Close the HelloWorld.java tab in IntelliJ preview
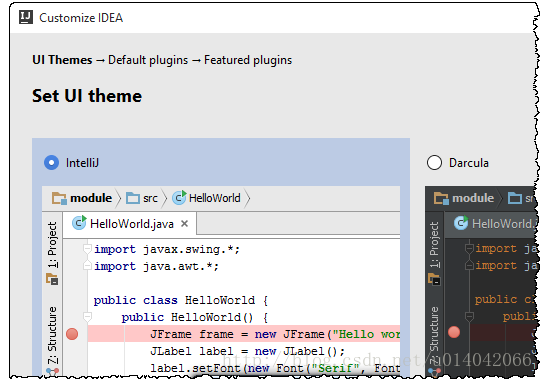543x380 pixels. (x=185, y=224)
